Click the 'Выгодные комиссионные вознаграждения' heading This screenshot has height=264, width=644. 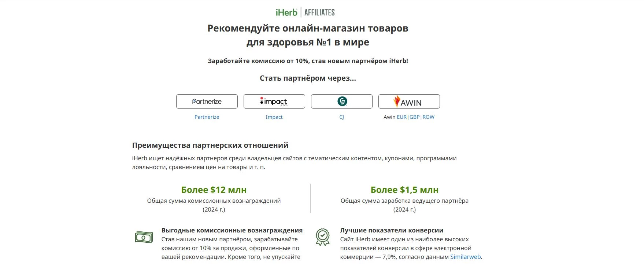pos(232,230)
